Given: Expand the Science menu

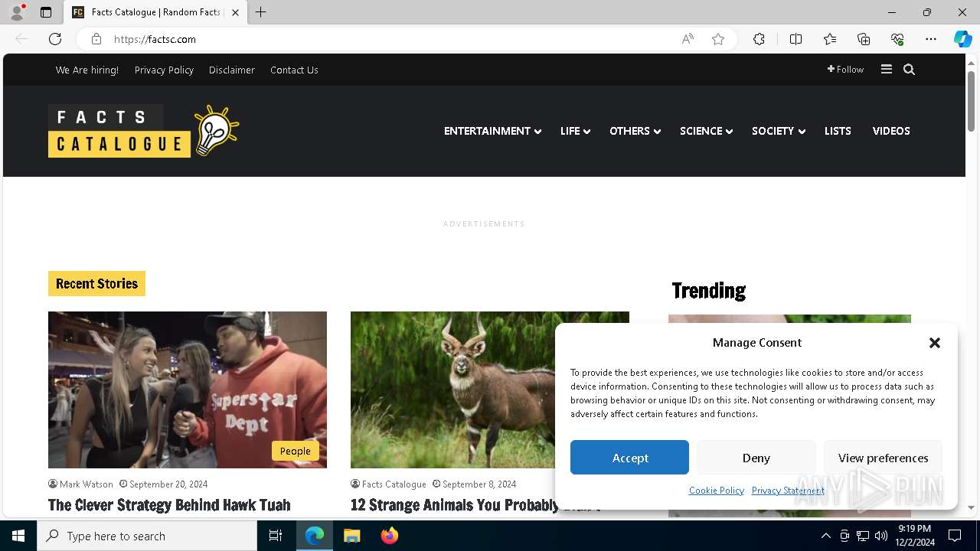Looking at the screenshot, I should 706,131.
